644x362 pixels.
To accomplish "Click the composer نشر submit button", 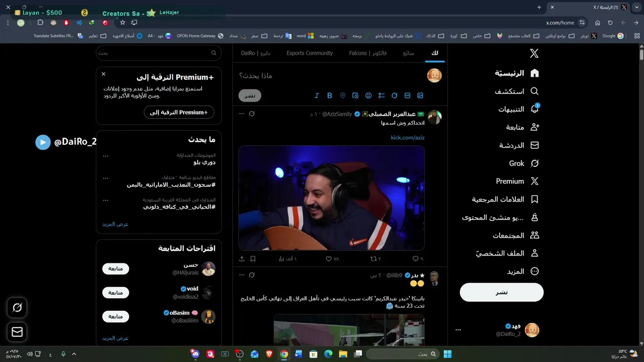I will click(250, 96).
